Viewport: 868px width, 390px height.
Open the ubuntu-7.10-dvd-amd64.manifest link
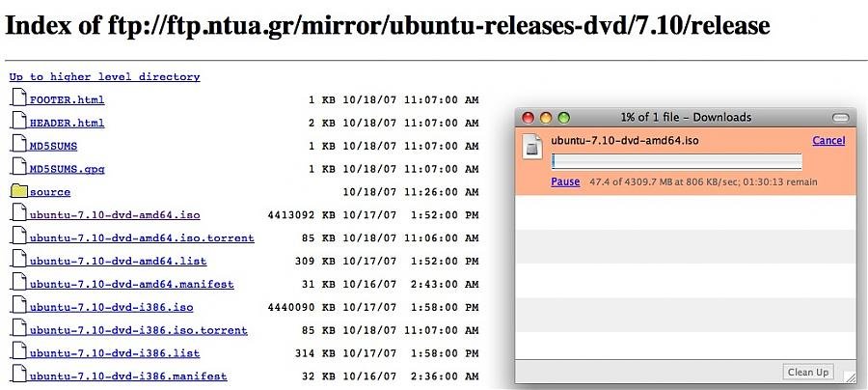131,284
